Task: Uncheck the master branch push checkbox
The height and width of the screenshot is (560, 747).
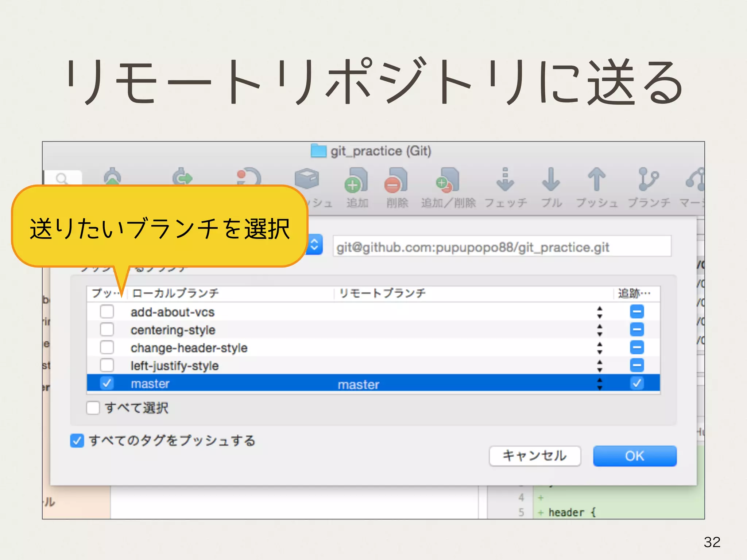Action: [107, 383]
